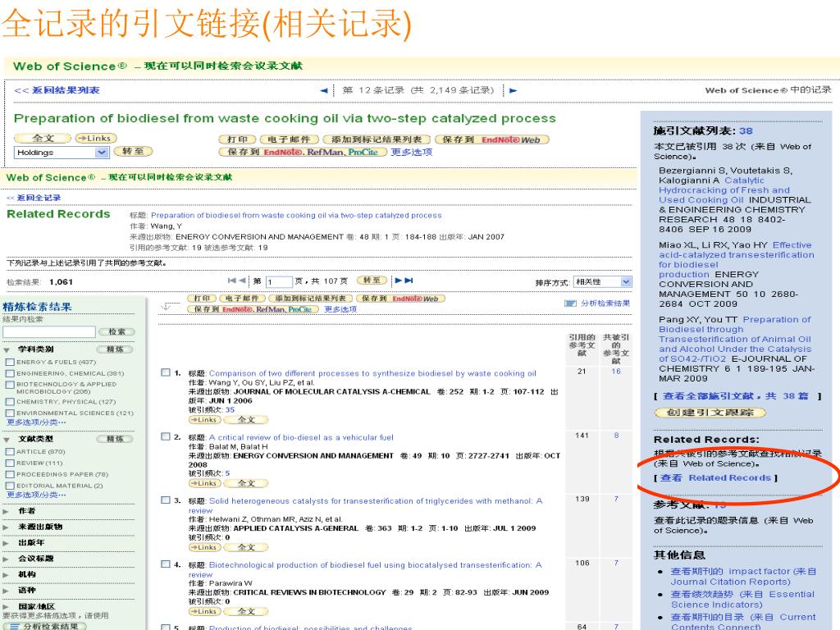This screenshot has height=630, width=840.
Task: Click 分析检索结果 button at sidebar bottom
Action: [43, 626]
